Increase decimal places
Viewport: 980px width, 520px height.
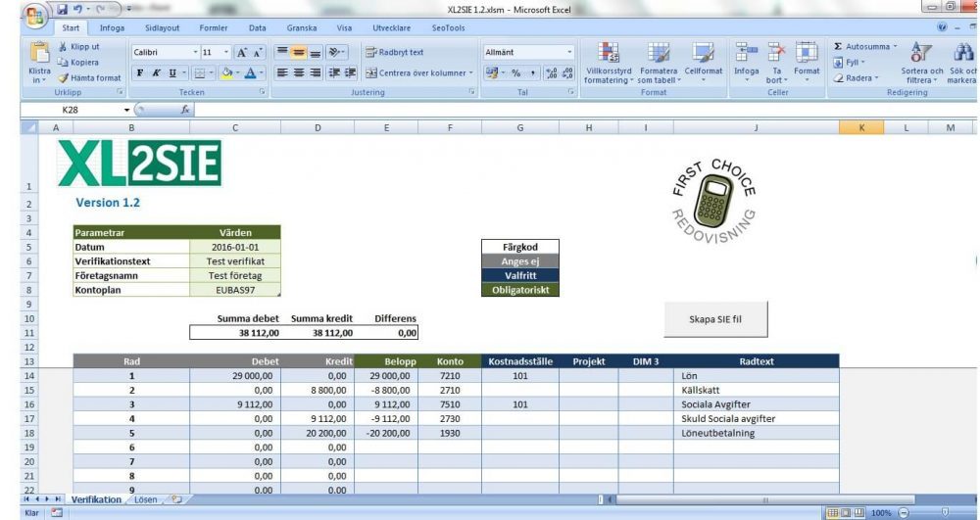point(551,73)
